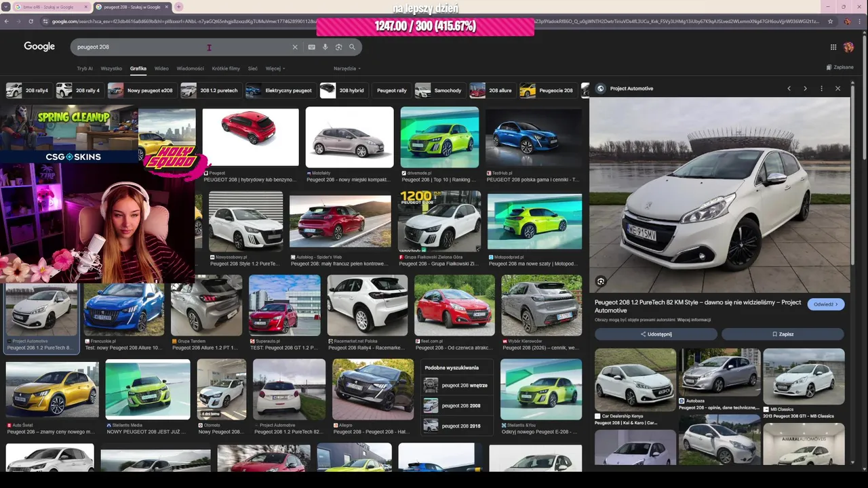
Task: Open the Project Automotive globe source icon
Action: coord(600,89)
